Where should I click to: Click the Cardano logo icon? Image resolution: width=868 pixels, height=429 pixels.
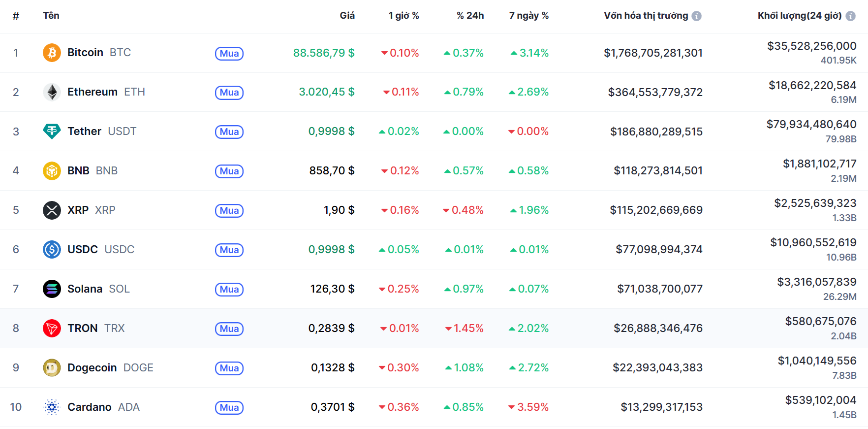[52, 407]
